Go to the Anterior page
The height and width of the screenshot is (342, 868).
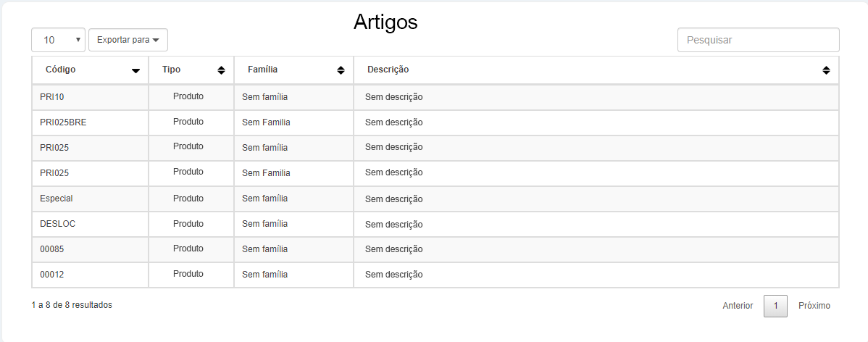[x=738, y=306]
